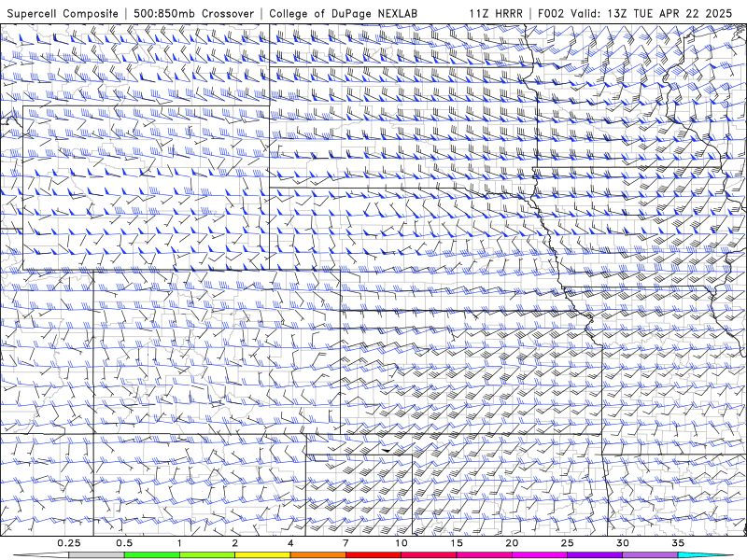Click the 10 label on the color scale
Image resolution: width=747 pixels, height=560 pixels.
pyautogui.click(x=402, y=543)
